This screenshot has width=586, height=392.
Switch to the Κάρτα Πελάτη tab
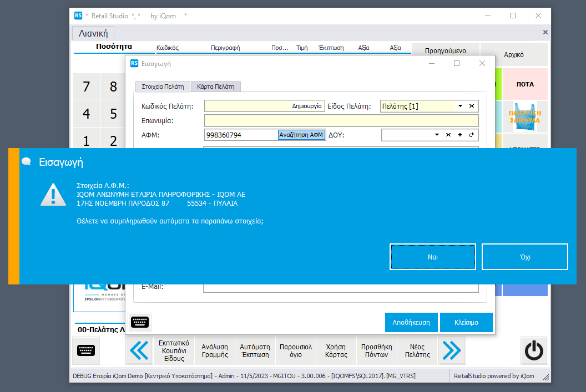215,86
